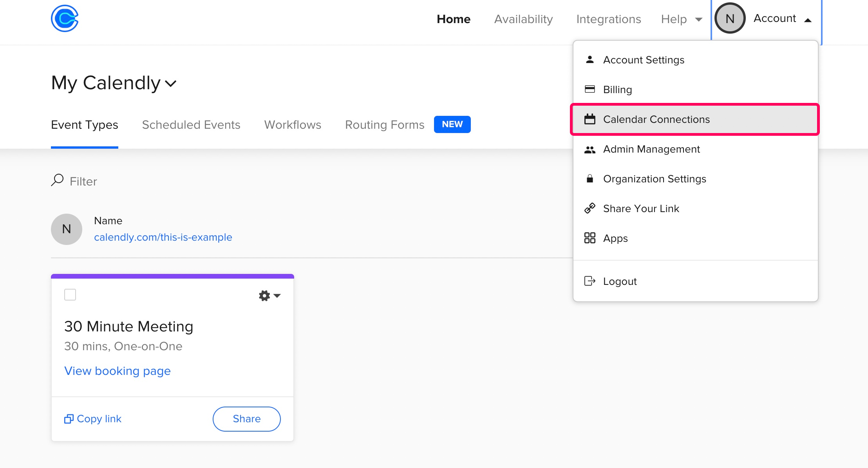
Task: Click the N account avatar circle
Action: tap(730, 18)
